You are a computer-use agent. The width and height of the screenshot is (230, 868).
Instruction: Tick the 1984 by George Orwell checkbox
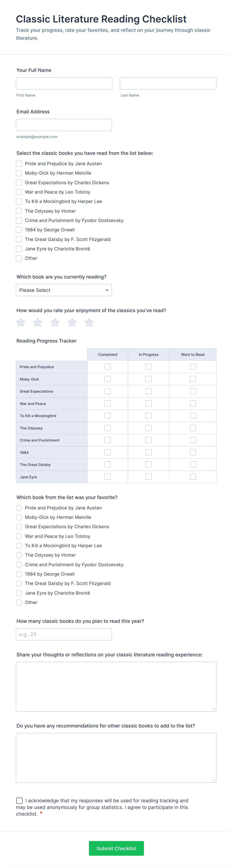pyautogui.click(x=19, y=230)
